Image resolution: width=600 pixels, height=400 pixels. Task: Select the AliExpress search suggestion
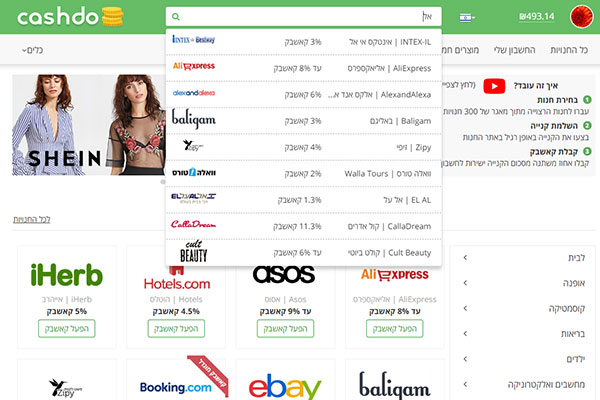(x=303, y=68)
